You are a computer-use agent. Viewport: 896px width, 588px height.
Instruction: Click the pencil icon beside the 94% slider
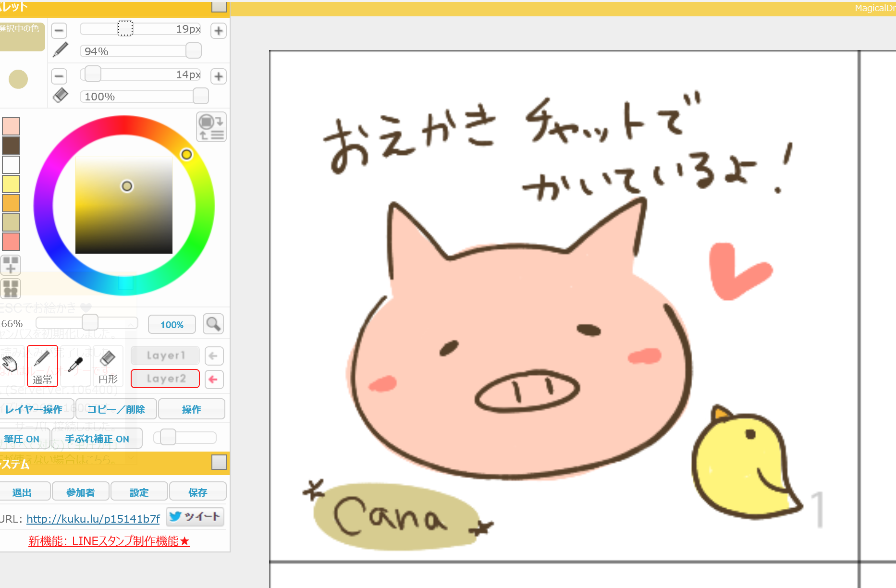pyautogui.click(x=61, y=50)
